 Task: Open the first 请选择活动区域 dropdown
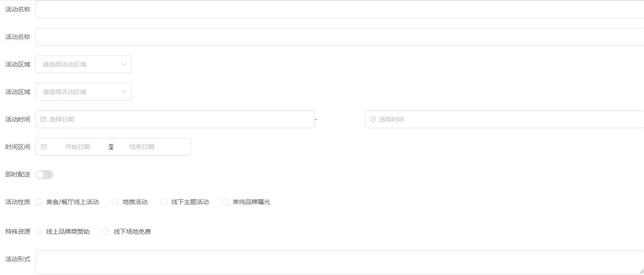pos(83,64)
